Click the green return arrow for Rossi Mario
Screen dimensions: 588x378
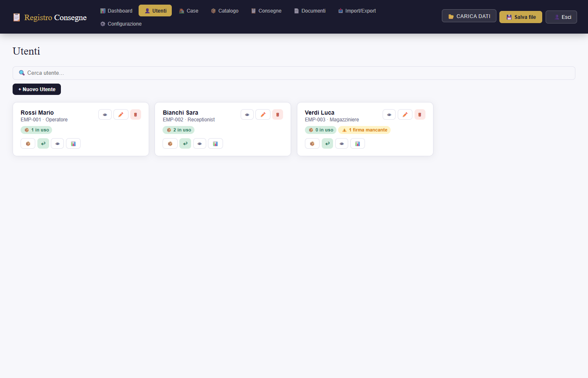tap(43, 144)
